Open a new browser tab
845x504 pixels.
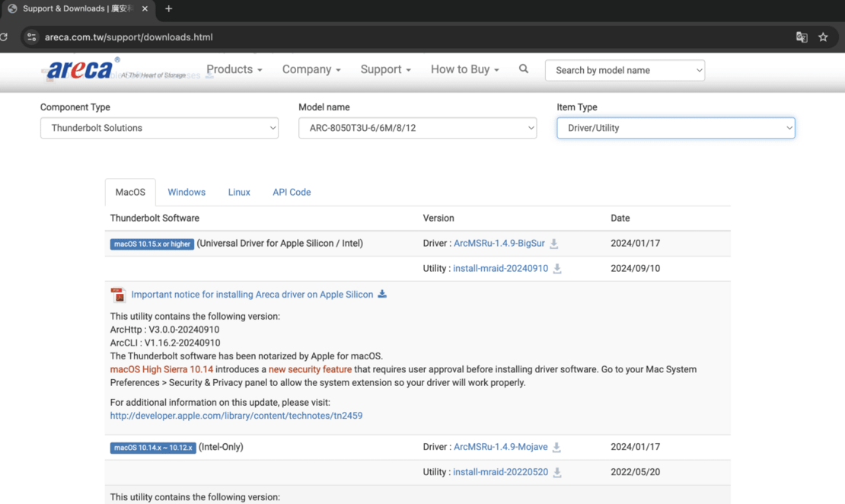coord(169,9)
